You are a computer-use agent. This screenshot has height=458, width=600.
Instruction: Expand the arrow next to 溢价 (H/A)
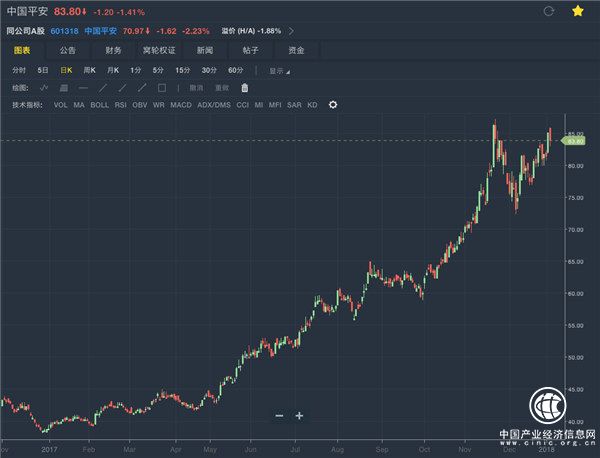point(291,30)
